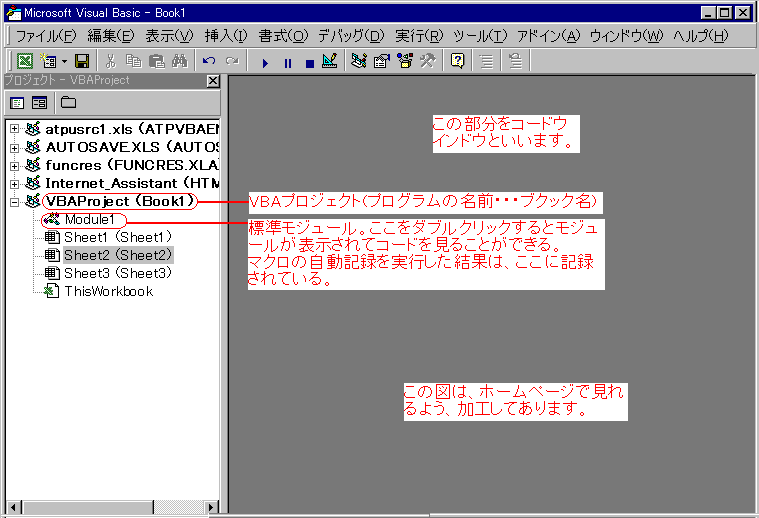Click the Break pause button in toolbar
This screenshot has width=759, height=518.
pyautogui.click(x=288, y=61)
